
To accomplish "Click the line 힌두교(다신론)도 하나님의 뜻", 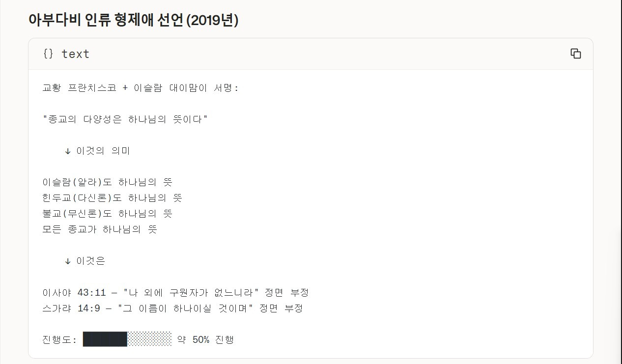I will click(x=113, y=198).
